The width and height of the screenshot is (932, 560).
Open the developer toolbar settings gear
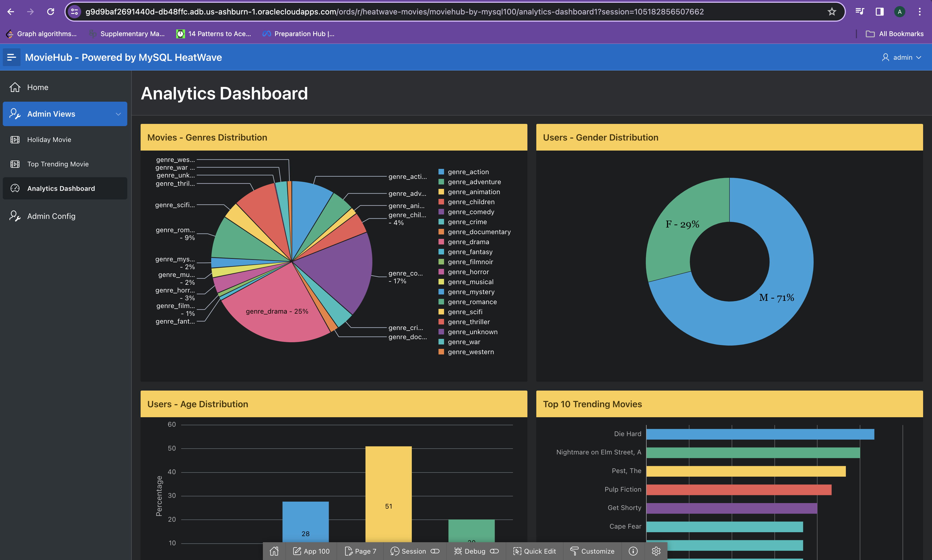click(656, 551)
